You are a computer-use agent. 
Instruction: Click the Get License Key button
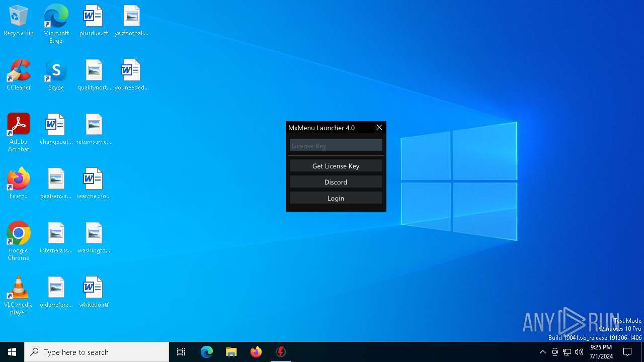336,166
